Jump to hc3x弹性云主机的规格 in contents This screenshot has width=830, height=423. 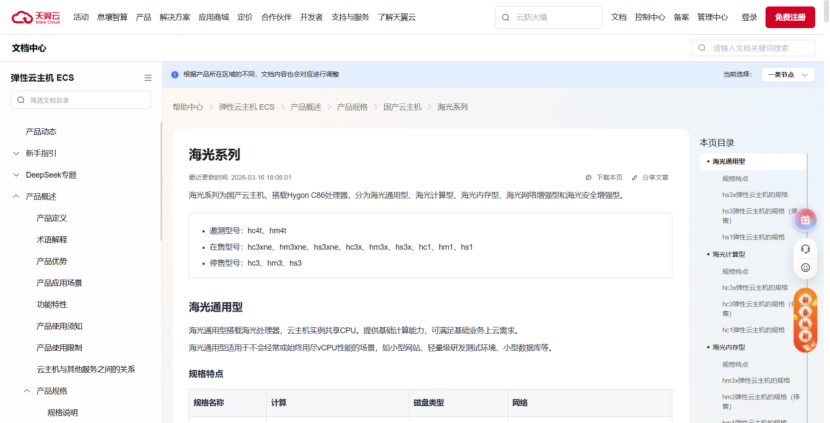pyautogui.click(x=755, y=287)
